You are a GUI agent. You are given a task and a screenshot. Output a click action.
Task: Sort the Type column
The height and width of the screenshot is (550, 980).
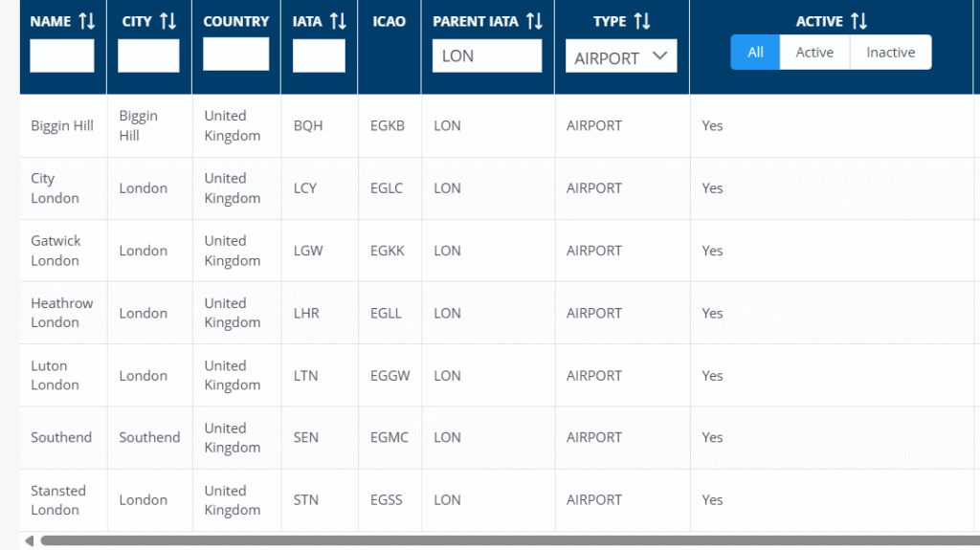click(641, 21)
